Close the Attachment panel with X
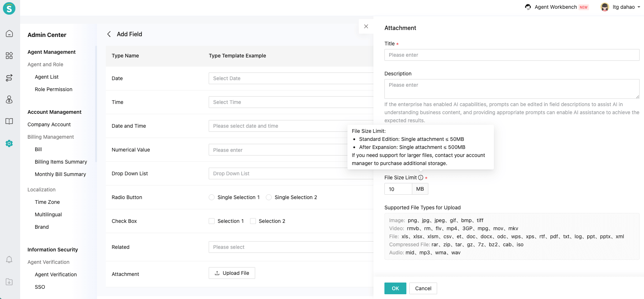The height and width of the screenshot is (299, 644). [366, 26]
